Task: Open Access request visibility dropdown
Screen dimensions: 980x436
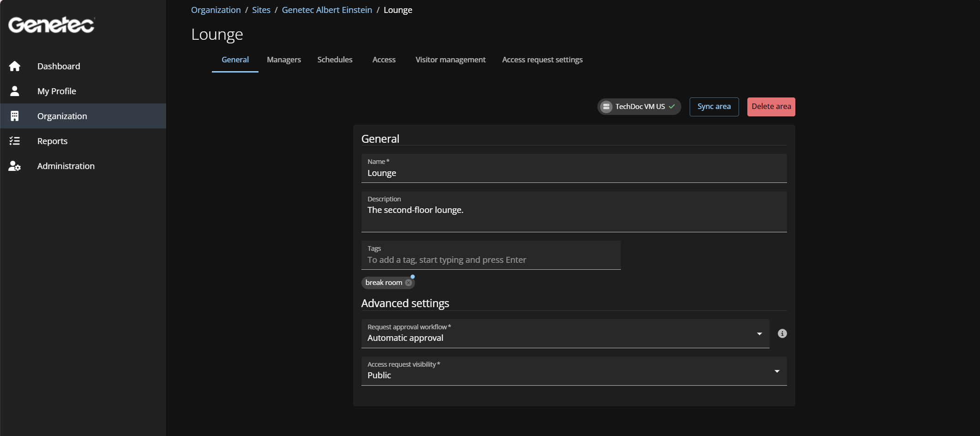Action: [x=776, y=371]
